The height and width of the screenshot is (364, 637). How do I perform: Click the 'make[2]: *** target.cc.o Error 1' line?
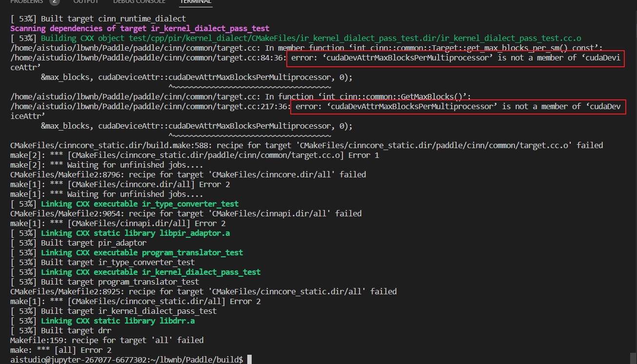[x=195, y=155]
